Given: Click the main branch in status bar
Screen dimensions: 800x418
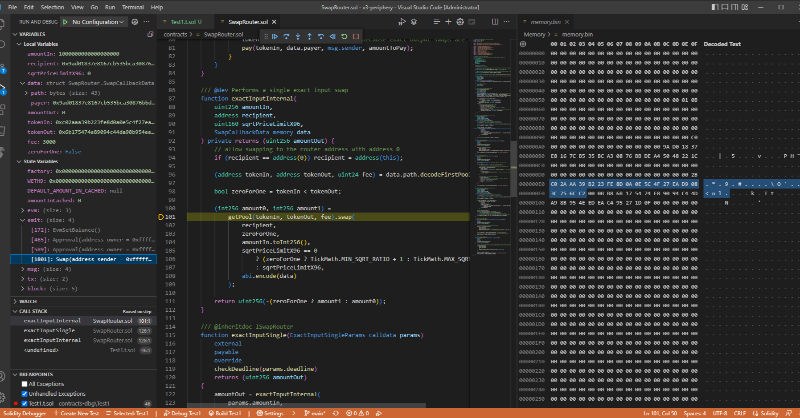Looking at the screenshot, I should click(x=315, y=413).
